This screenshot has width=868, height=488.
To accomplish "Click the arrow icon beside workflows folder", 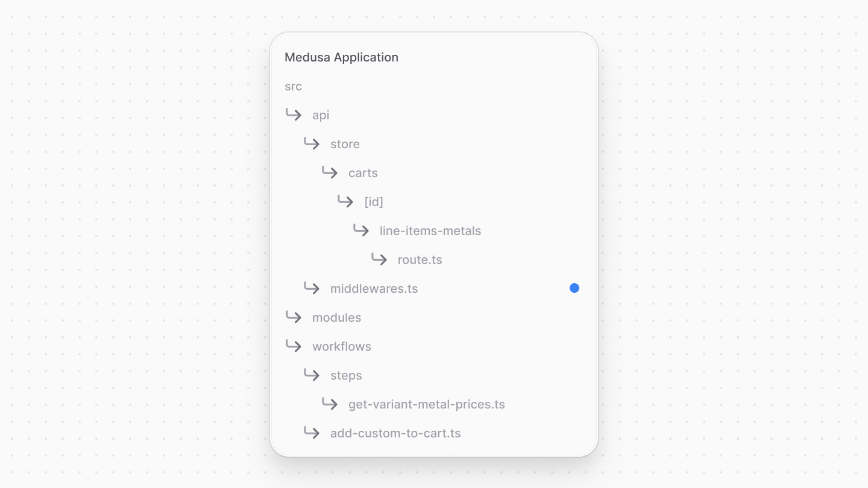I will click(x=294, y=346).
